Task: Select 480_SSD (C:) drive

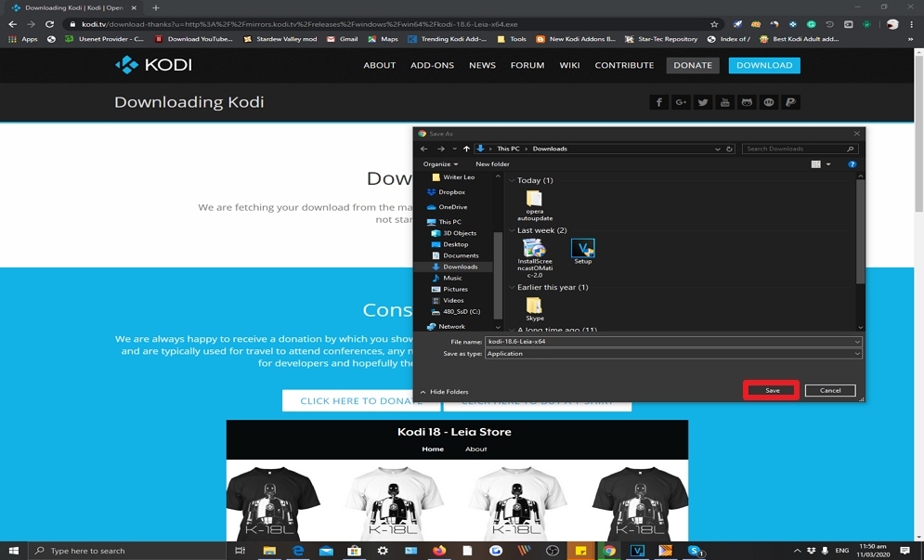Action: (x=456, y=311)
